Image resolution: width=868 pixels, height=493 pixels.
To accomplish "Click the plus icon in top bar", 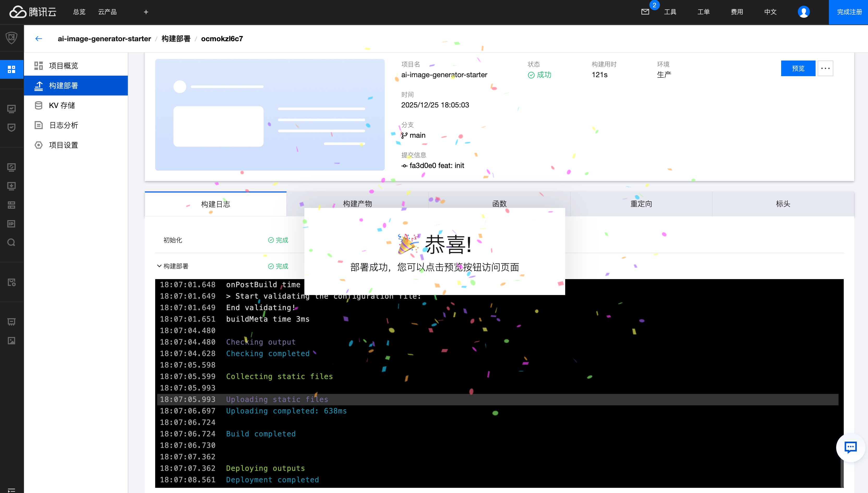I will point(146,12).
